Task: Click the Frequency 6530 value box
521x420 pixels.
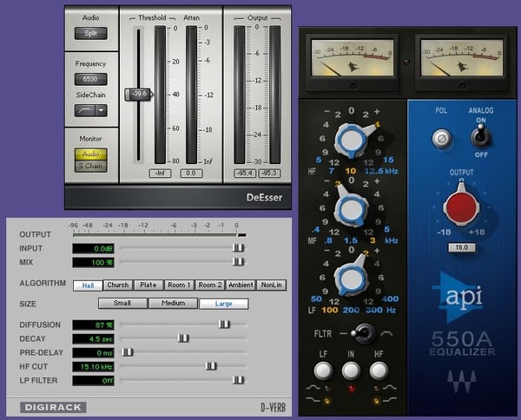Action: tap(90, 79)
